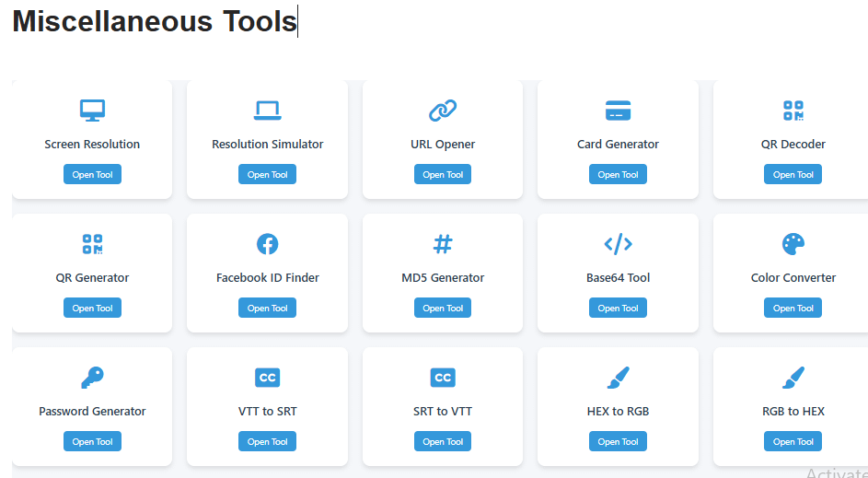Click the Resolution Simulator laptop icon
This screenshot has width=868, height=478.
(x=267, y=111)
